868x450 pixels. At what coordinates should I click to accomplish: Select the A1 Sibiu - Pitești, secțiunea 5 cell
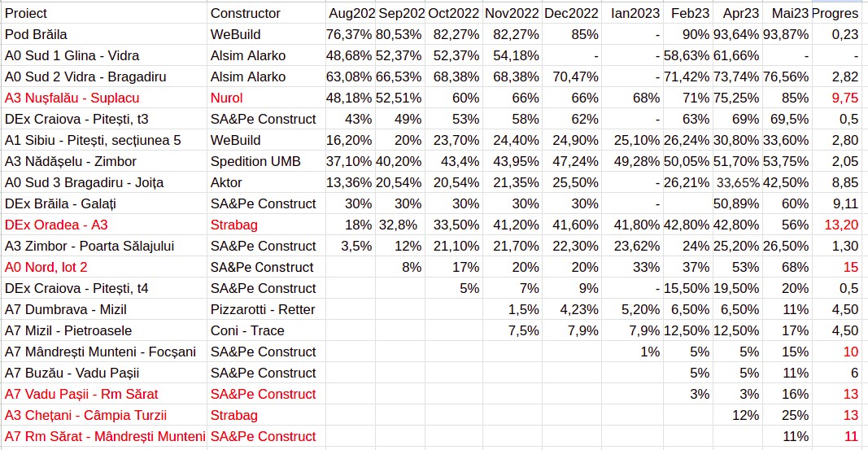tap(92, 140)
